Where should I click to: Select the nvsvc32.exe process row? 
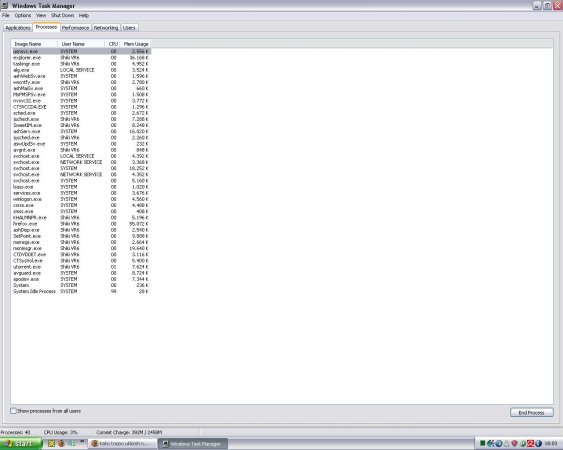coord(81,101)
